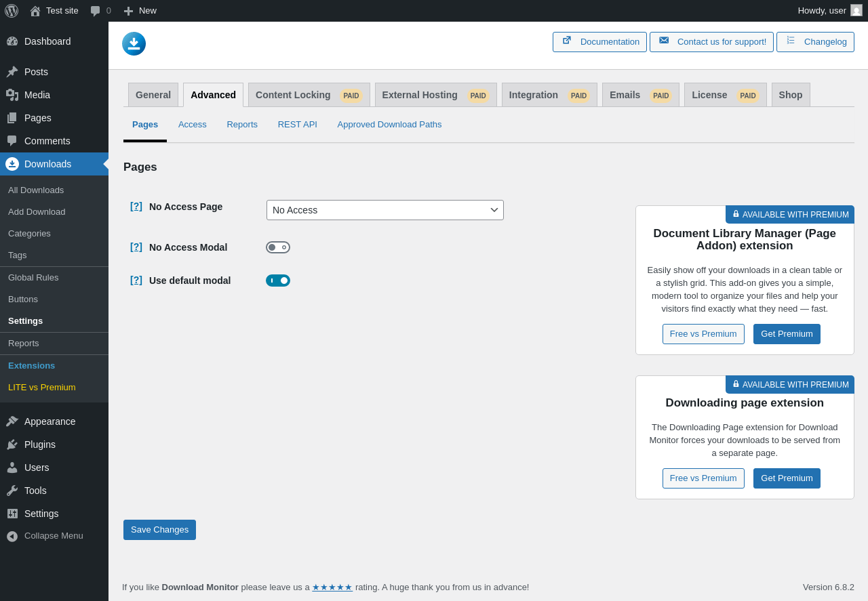Disable the Use default modal toggle
This screenshot has width=868, height=601.
278,281
